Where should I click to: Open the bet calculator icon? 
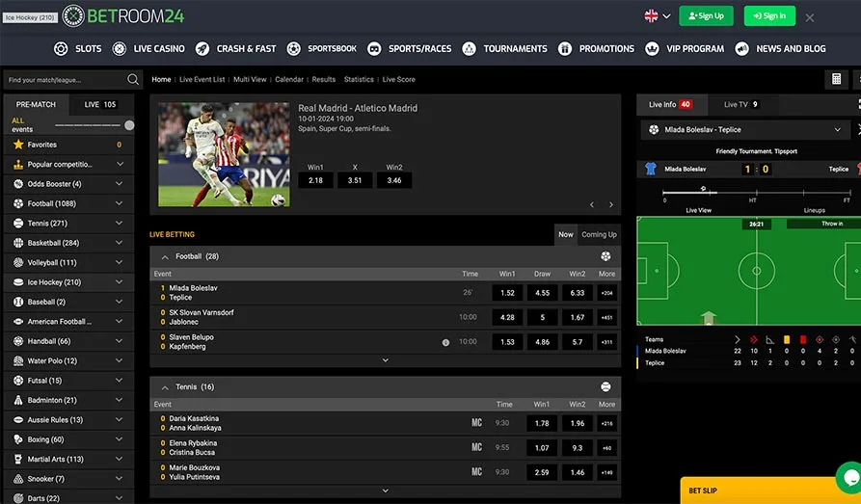pyautogui.click(x=836, y=80)
